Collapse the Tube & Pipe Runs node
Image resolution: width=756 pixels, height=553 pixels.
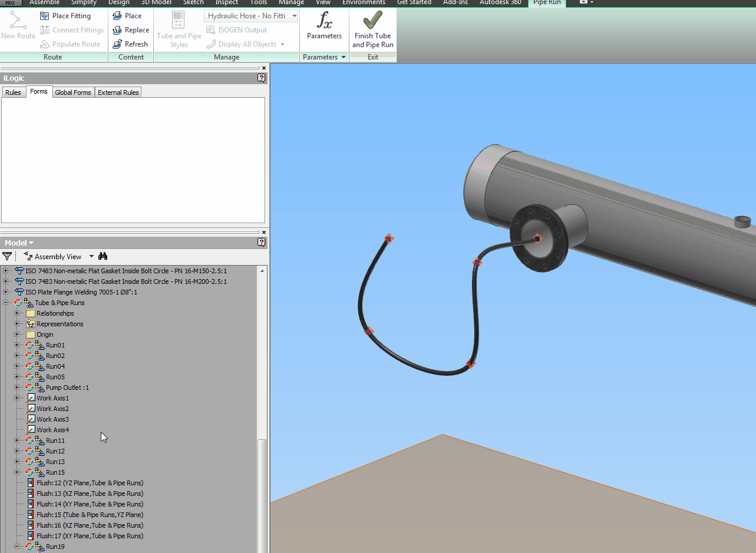pyautogui.click(x=5, y=302)
